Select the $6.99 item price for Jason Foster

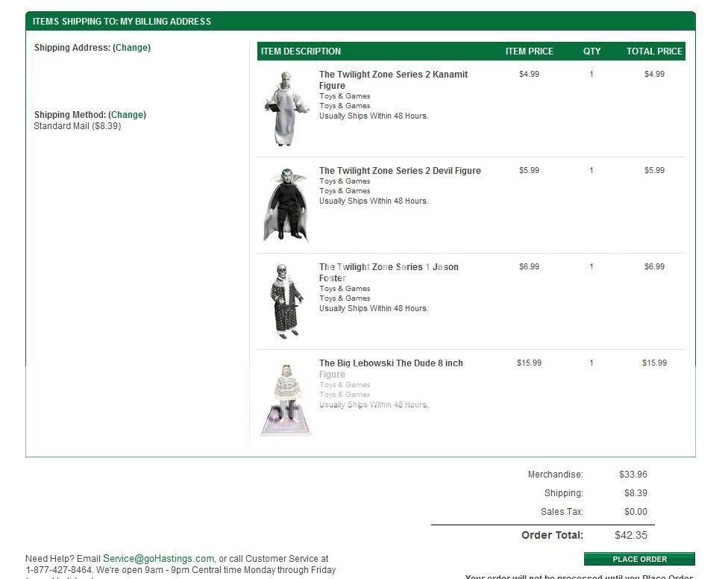click(x=530, y=266)
